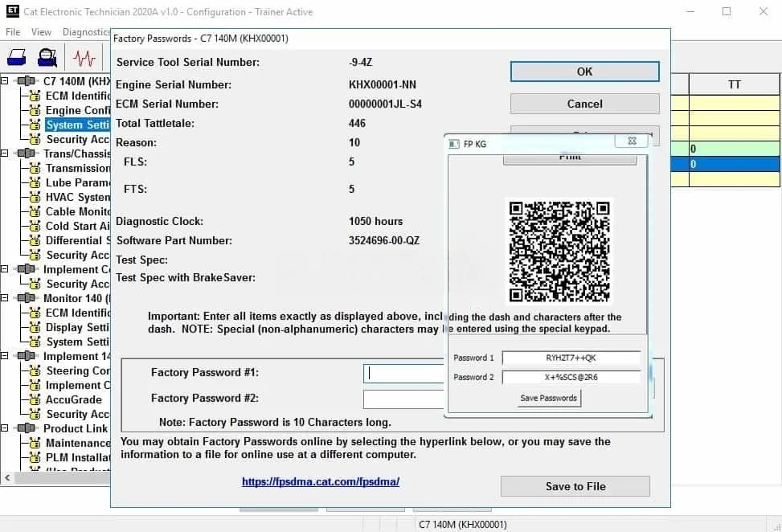Click the status bar C7 140M (KHX00001) text
Viewport: 782px width, 532px height.
point(463,525)
